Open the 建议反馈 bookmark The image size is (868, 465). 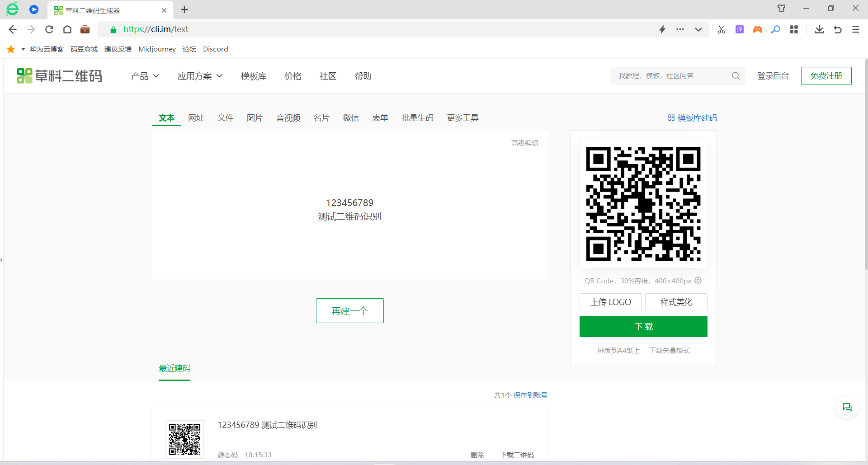tap(118, 49)
